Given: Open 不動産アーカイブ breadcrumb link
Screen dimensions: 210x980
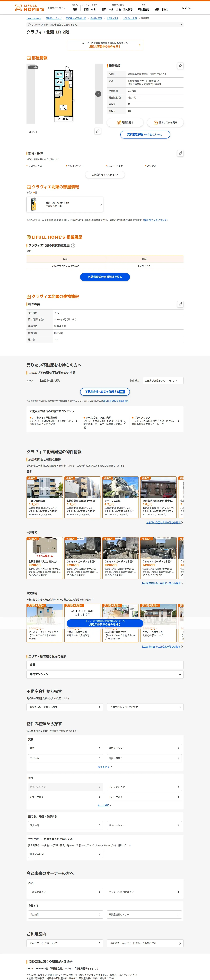Looking at the screenshot, I should coord(54,18).
